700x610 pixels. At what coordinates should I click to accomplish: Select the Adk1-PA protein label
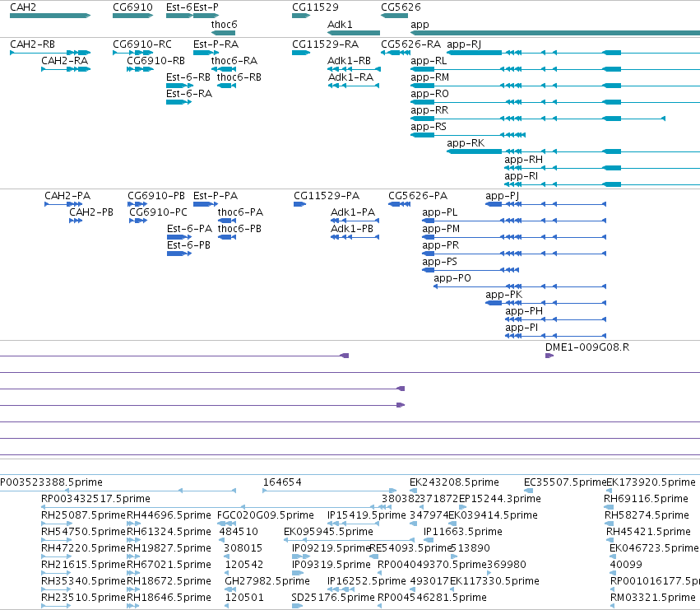click(353, 212)
